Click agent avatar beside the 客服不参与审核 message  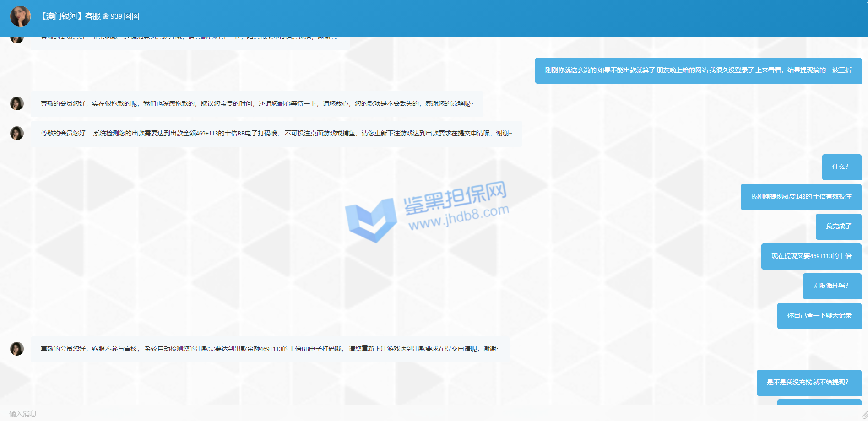[x=17, y=349]
